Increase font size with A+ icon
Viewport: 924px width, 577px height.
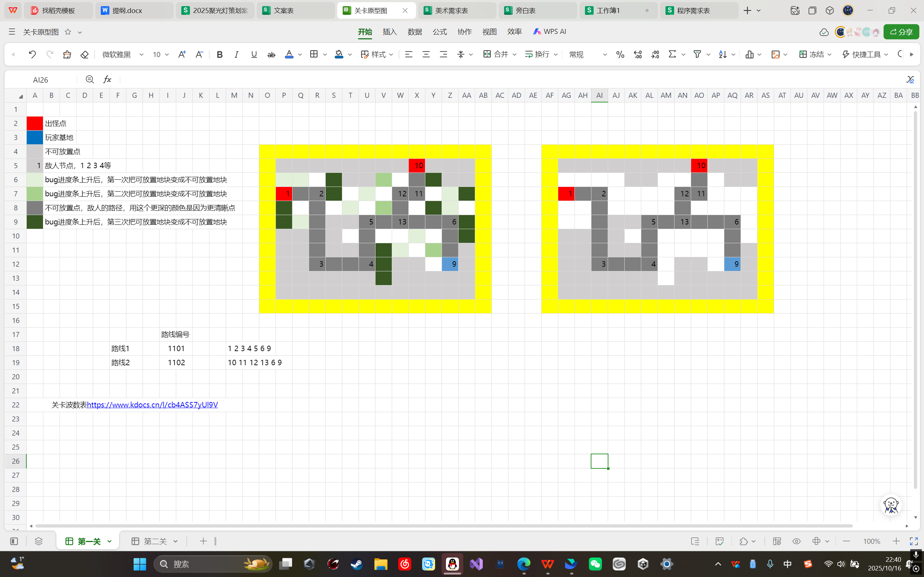pyautogui.click(x=182, y=54)
